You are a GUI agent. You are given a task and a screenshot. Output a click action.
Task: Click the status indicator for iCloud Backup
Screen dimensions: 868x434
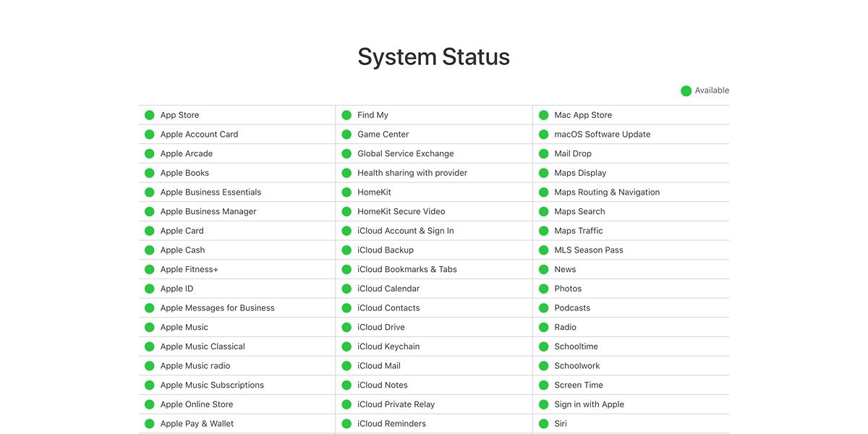346,250
